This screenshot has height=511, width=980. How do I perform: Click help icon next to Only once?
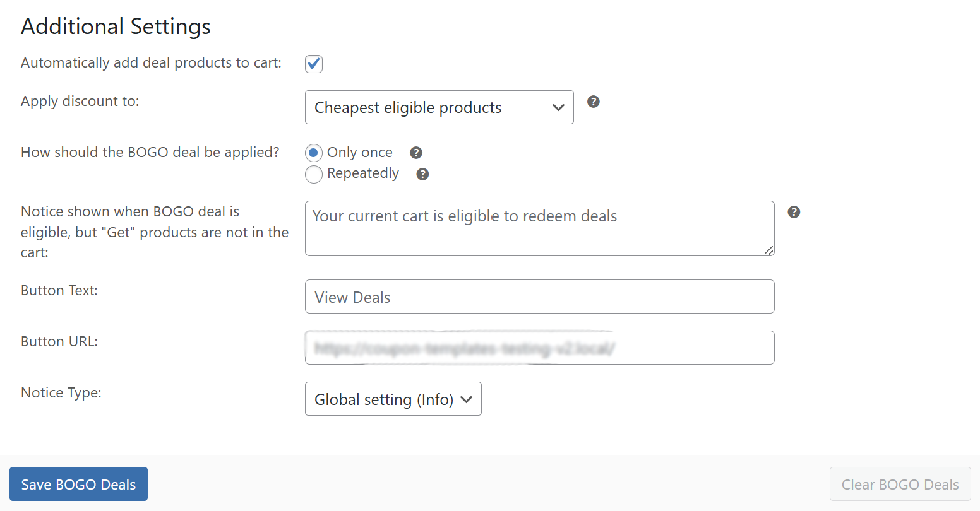415,153
